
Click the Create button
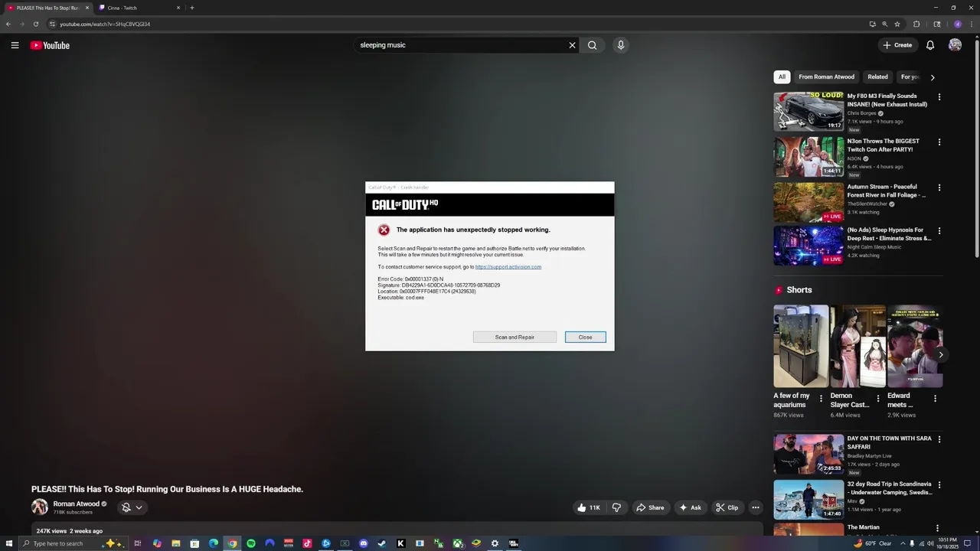(x=897, y=45)
